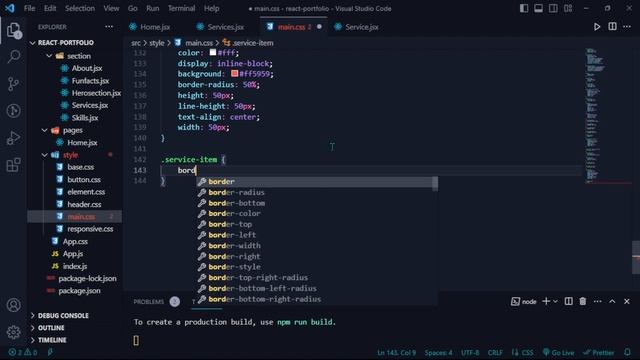
Task: Close the terminal panel
Action: tap(627, 301)
